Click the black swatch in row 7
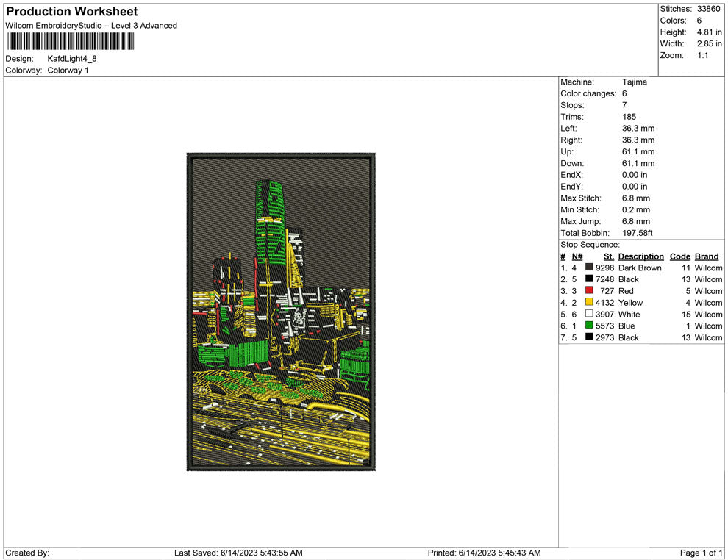Screen dimensions: 728x560 click(x=589, y=337)
